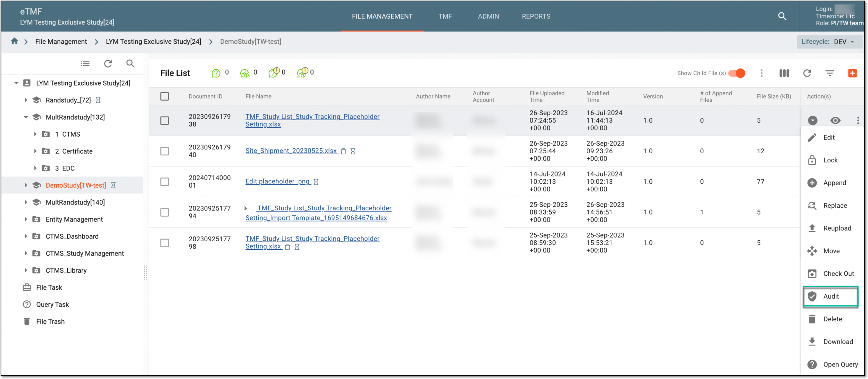Click the open query status icon
The width and height of the screenshot is (868, 379).
[x=216, y=73]
